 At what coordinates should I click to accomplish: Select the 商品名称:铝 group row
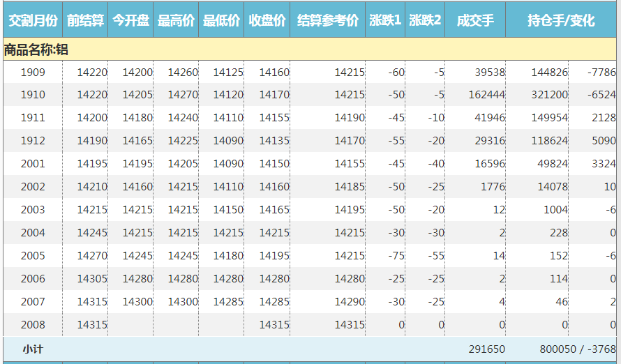click(36, 50)
